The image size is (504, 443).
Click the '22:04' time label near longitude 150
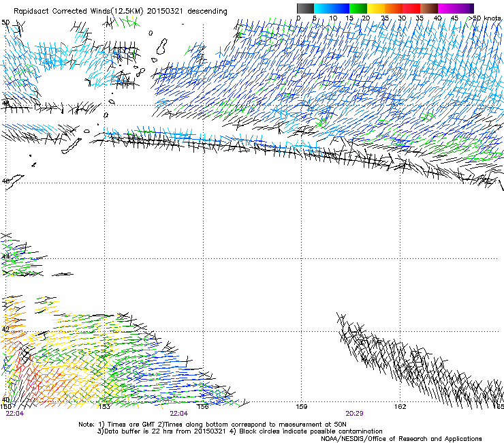15,414
